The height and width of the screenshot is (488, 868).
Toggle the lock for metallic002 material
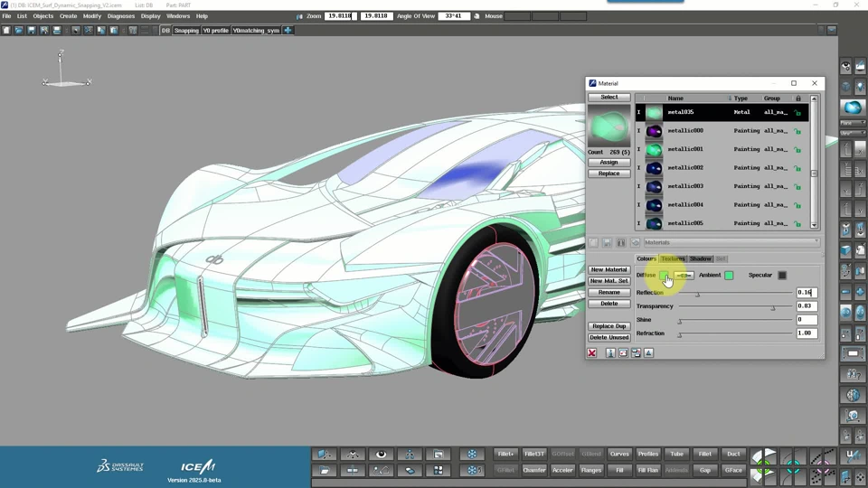(797, 168)
